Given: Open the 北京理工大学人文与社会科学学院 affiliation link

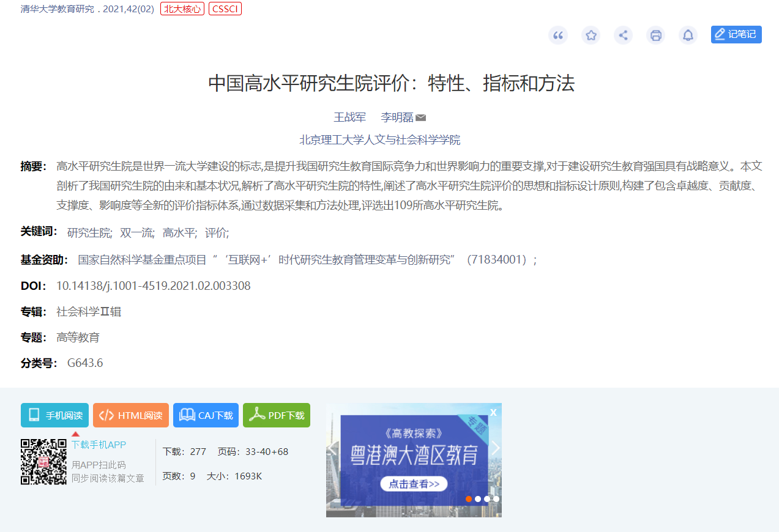Looking at the screenshot, I should pos(379,140).
